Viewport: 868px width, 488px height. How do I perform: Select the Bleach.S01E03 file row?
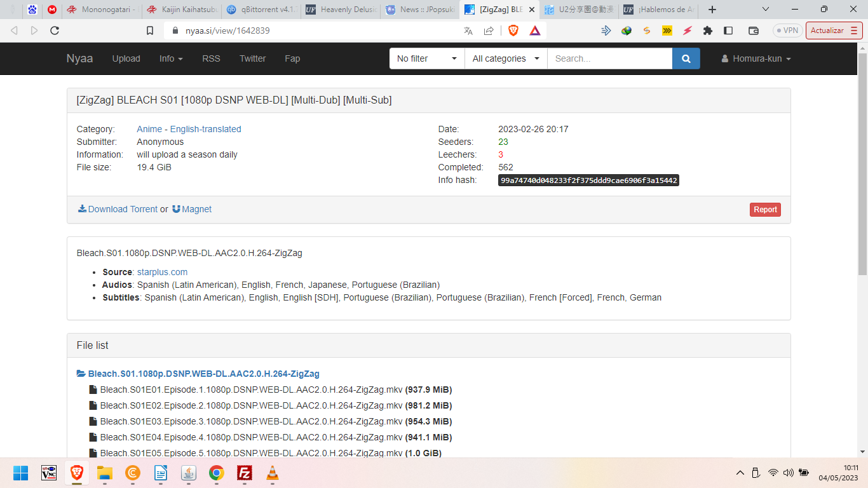(271, 421)
